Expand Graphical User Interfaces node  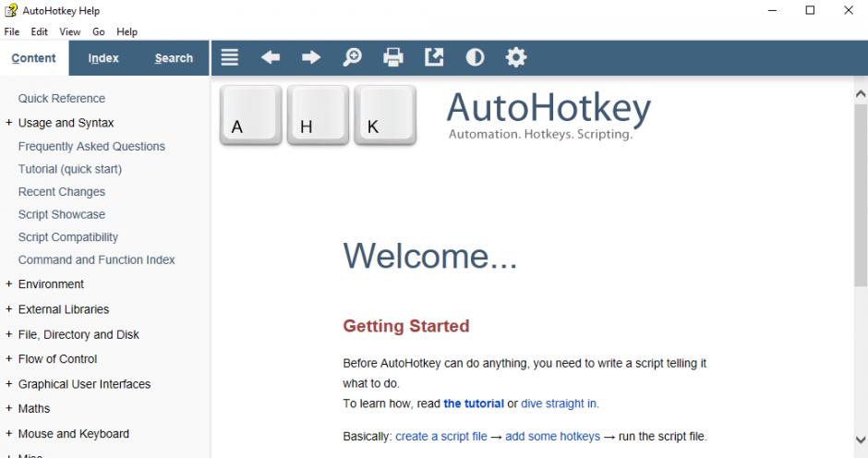click(9, 383)
